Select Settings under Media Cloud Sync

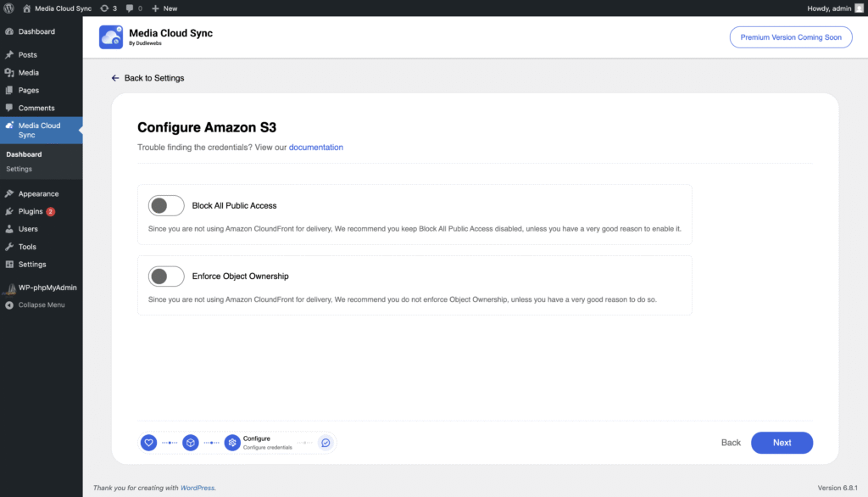tap(19, 169)
